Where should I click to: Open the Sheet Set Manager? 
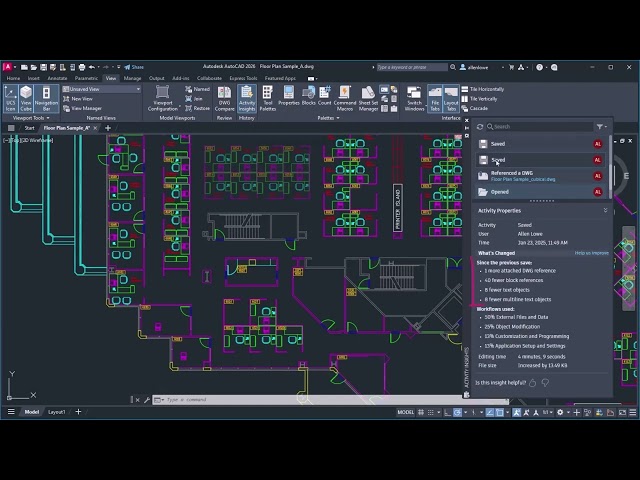click(368, 98)
